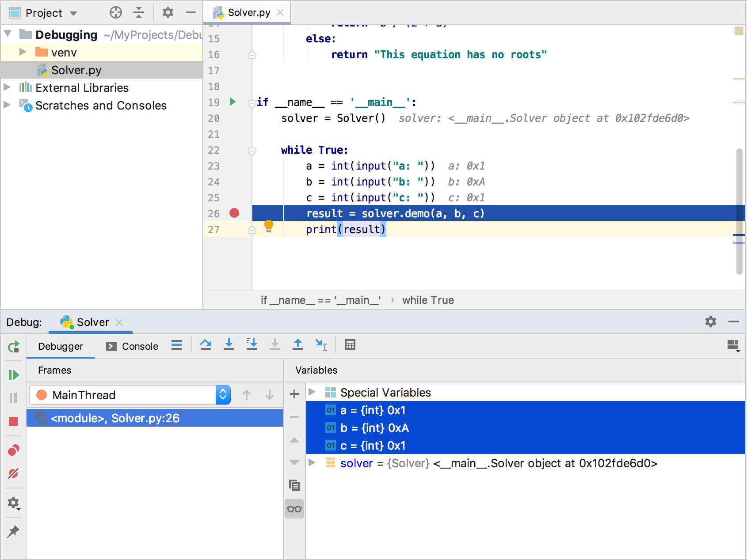Image resolution: width=747 pixels, height=560 pixels.
Task: Resume program execution in debugger
Action: coord(14,375)
